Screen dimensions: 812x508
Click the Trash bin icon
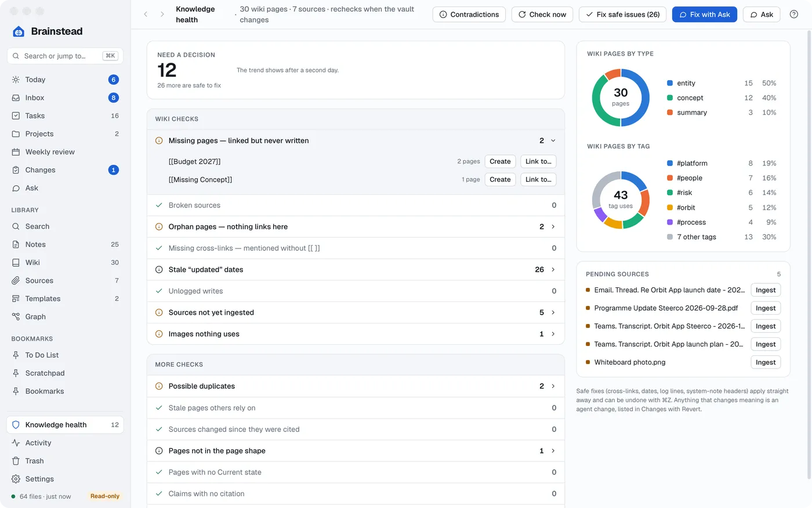[16, 461]
